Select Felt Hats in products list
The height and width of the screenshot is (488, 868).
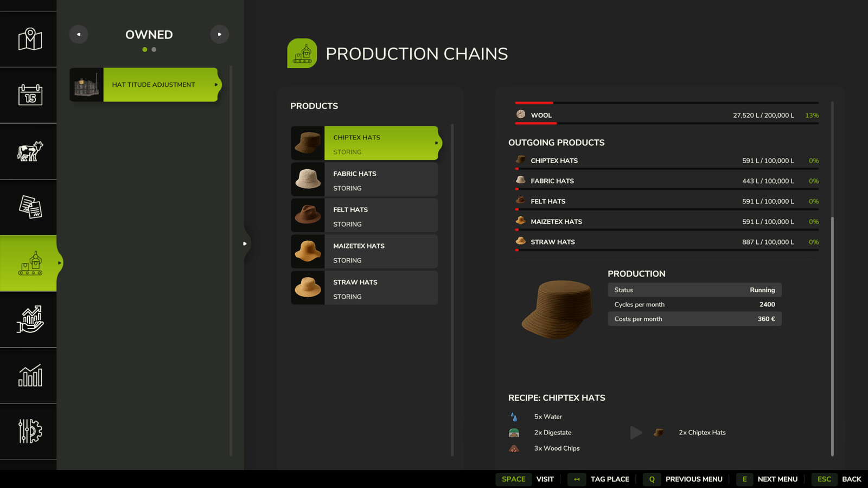(380, 216)
